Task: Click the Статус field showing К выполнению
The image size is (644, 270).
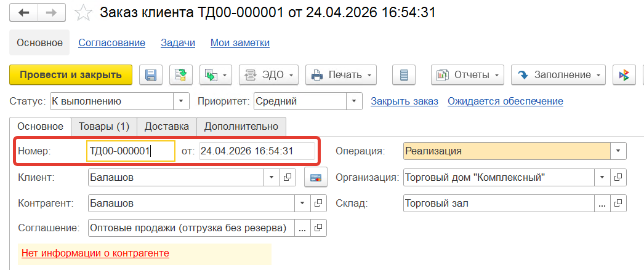Action: pos(111,101)
